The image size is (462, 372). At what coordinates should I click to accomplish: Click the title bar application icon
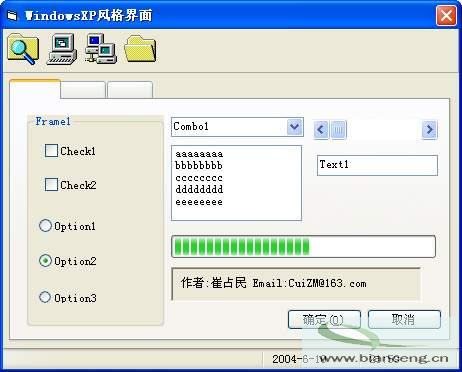point(12,16)
